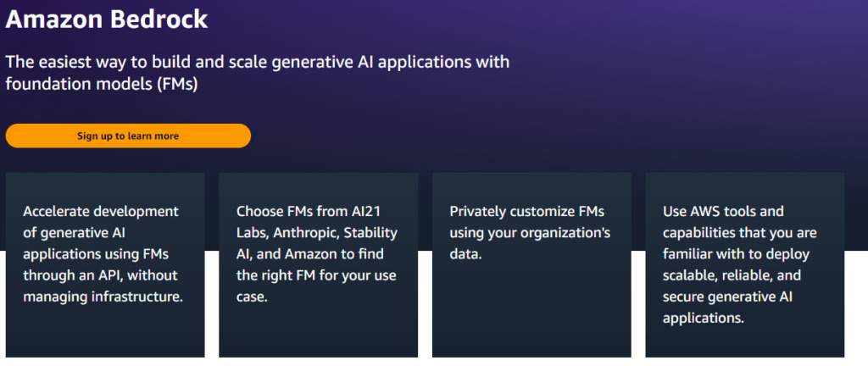Click the words managing infrastructure in the first card

click(x=103, y=297)
